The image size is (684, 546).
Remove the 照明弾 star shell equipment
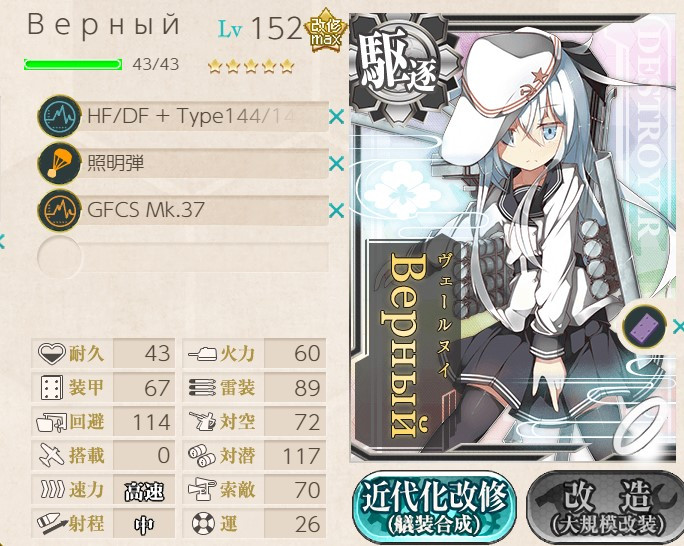tap(336, 164)
